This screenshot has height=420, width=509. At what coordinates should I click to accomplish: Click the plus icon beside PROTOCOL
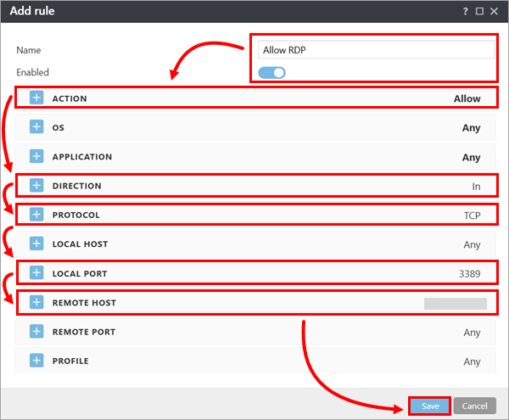[36, 215]
